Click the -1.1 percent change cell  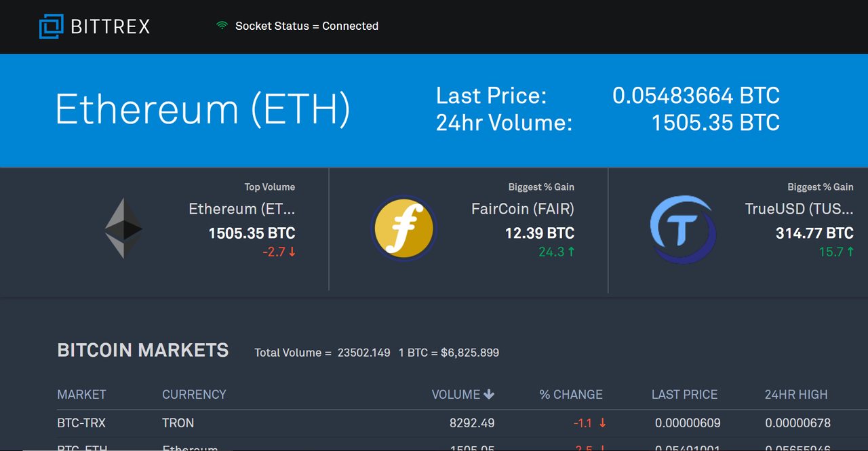pyautogui.click(x=583, y=423)
